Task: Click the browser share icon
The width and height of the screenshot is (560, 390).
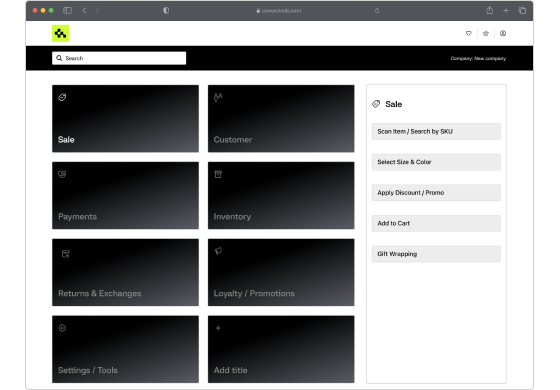Action: [x=490, y=10]
